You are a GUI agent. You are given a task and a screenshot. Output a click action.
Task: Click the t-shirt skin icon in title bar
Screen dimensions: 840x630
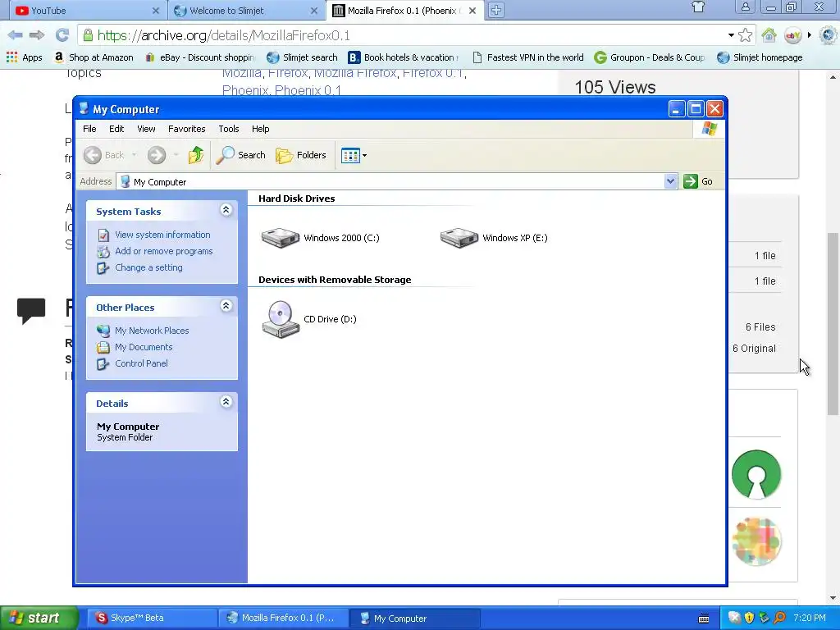point(698,7)
